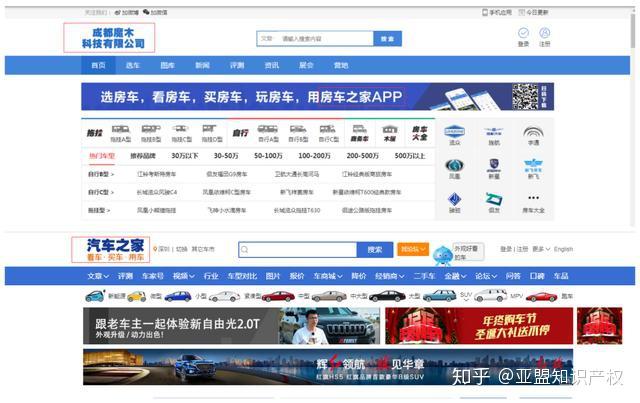
Task: Open the 金融 dropdown menu
Action: [x=455, y=276]
